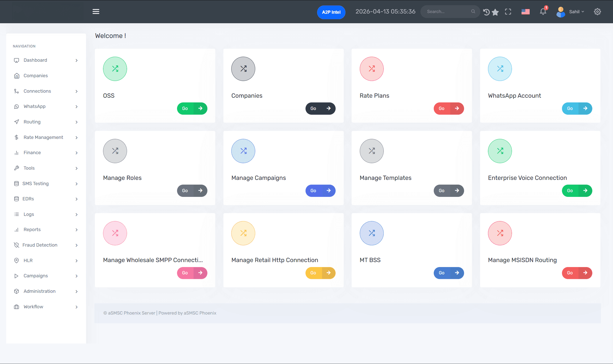Open Companies in the sidebar
The height and width of the screenshot is (364, 613).
(46, 76)
